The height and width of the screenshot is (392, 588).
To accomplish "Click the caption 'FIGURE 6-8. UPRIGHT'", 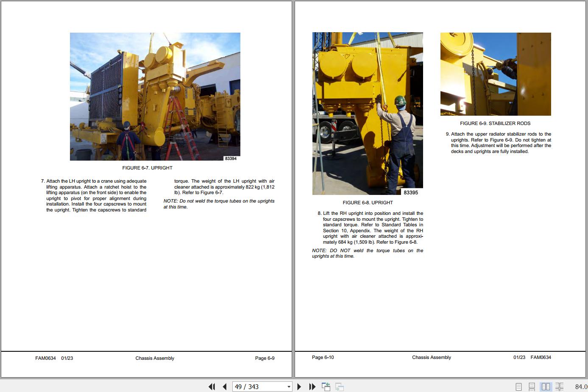I will (368, 203).
